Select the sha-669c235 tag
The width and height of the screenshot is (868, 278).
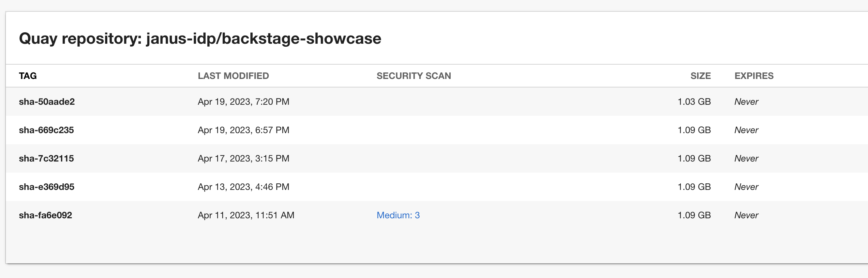(47, 130)
